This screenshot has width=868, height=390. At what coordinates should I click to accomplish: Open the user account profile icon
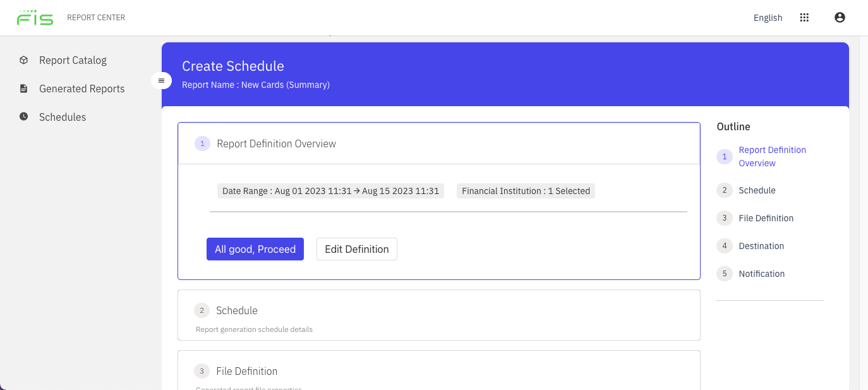[840, 17]
